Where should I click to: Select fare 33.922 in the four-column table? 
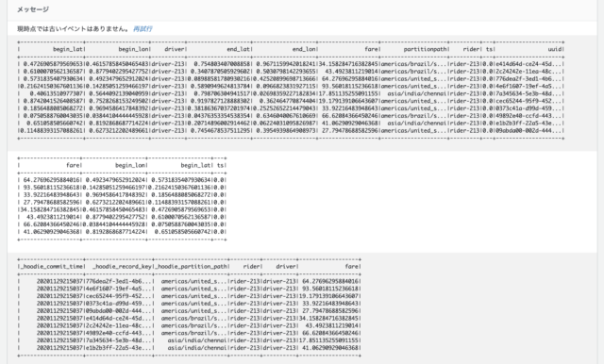[51, 194]
